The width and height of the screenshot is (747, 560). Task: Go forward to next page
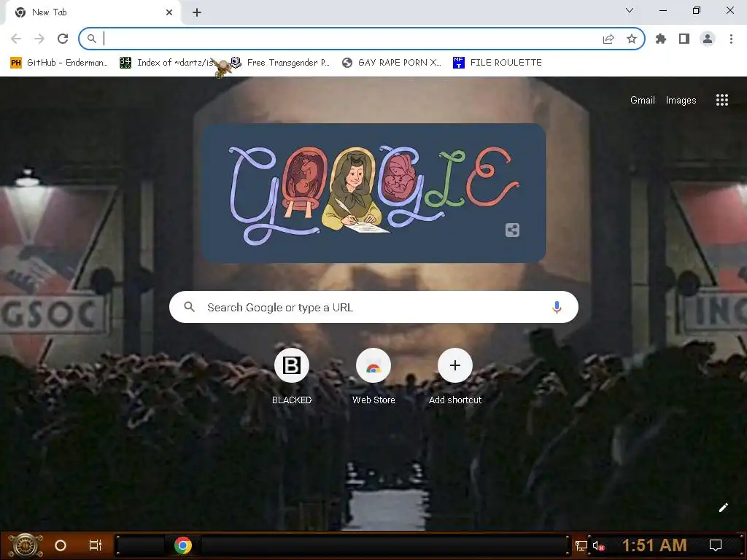coord(39,39)
